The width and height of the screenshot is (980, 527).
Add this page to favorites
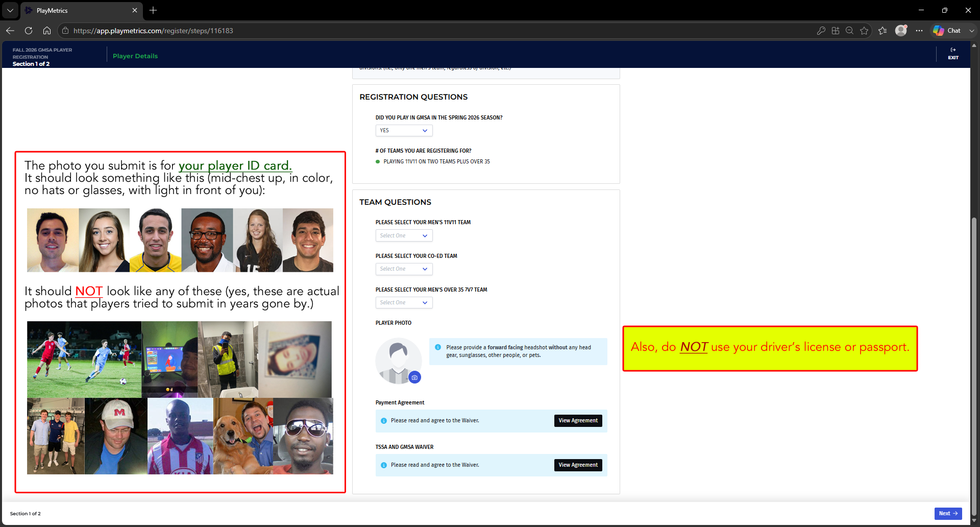864,31
